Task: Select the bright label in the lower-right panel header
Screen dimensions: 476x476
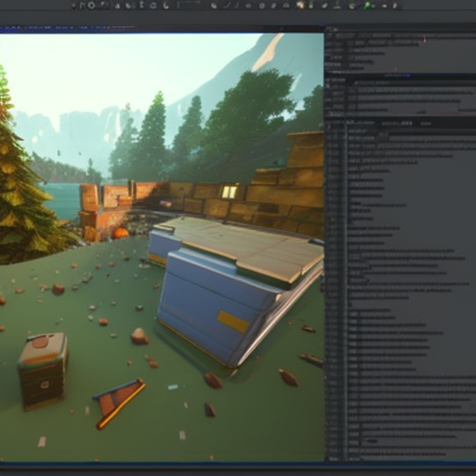Action: 406,124
